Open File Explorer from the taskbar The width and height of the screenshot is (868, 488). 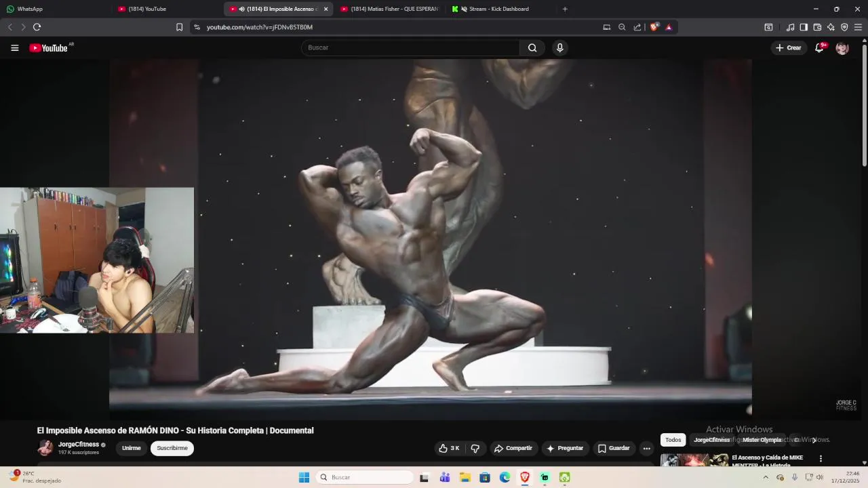(465, 477)
